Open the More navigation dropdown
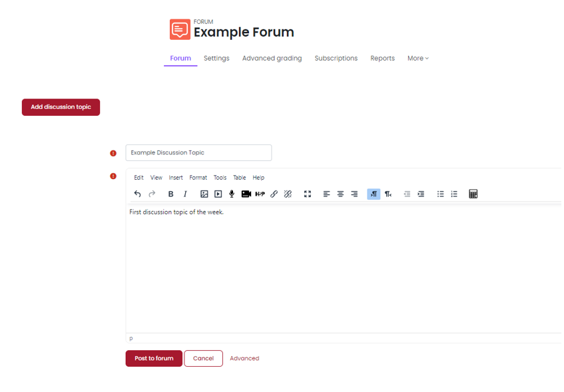Screen dimensions: 564x392 point(418,58)
